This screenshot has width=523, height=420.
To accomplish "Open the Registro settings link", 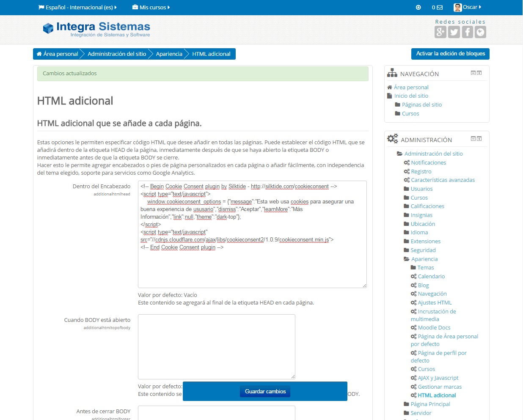I will 421,171.
